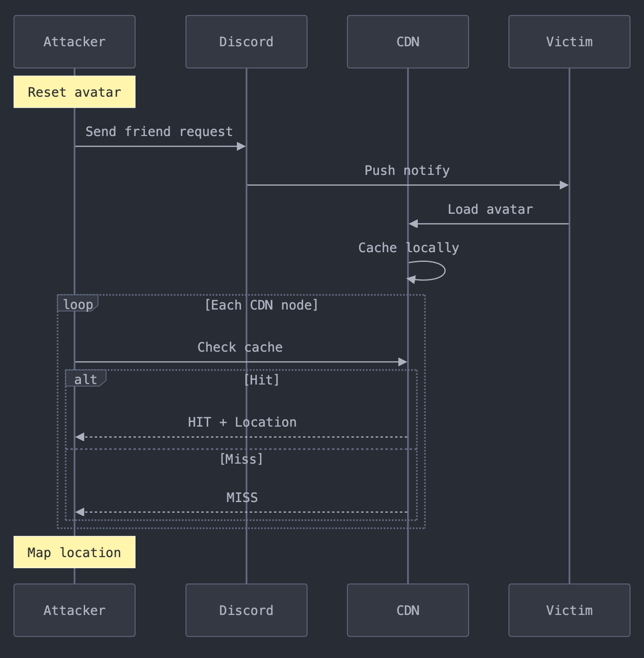Select the [Hit] branch condition label

coord(261,380)
